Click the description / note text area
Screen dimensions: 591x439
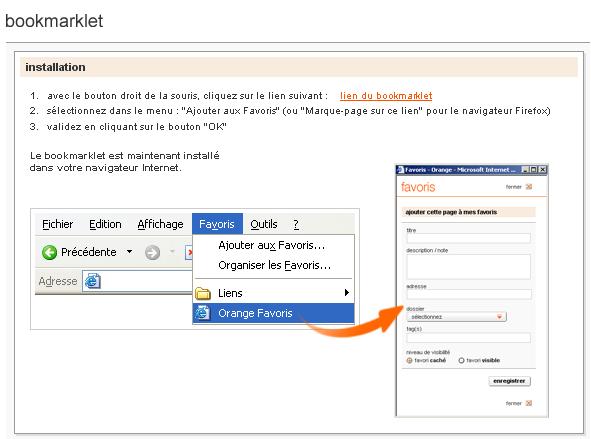tap(469, 266)
